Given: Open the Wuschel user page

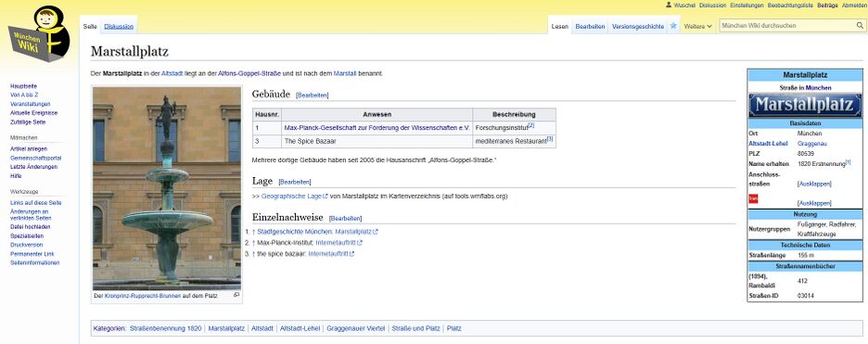Looking at the screenshot, I should pyautogui.click(x=684, y=5).
